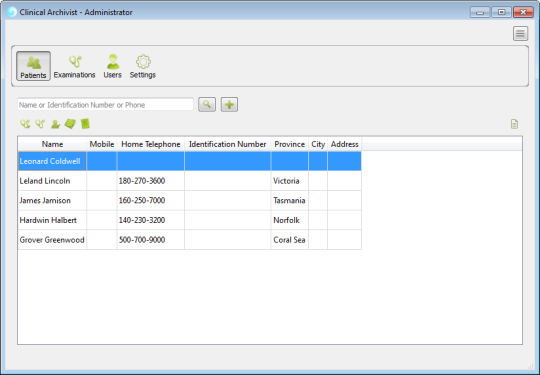Click phone number 140-230-3200
540x375 pixels.
(x=142, y=220)
